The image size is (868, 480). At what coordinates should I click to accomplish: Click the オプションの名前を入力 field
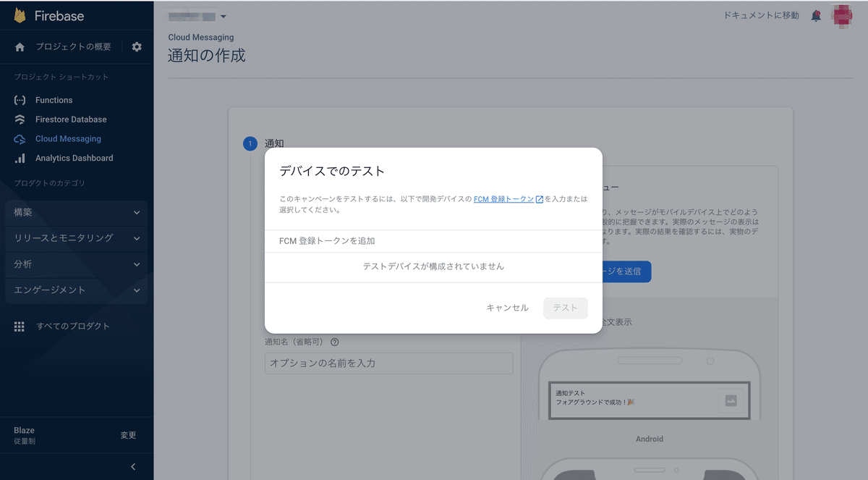click(389, 363)
